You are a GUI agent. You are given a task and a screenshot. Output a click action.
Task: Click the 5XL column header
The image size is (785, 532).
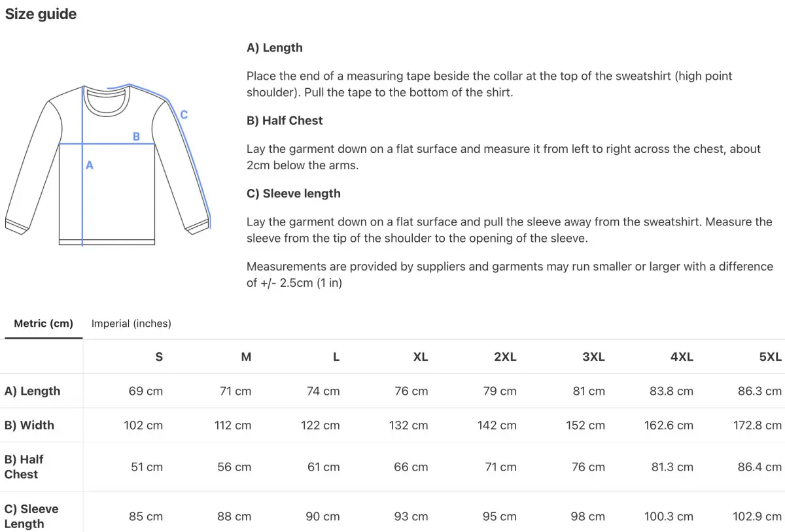coord(770,357)
